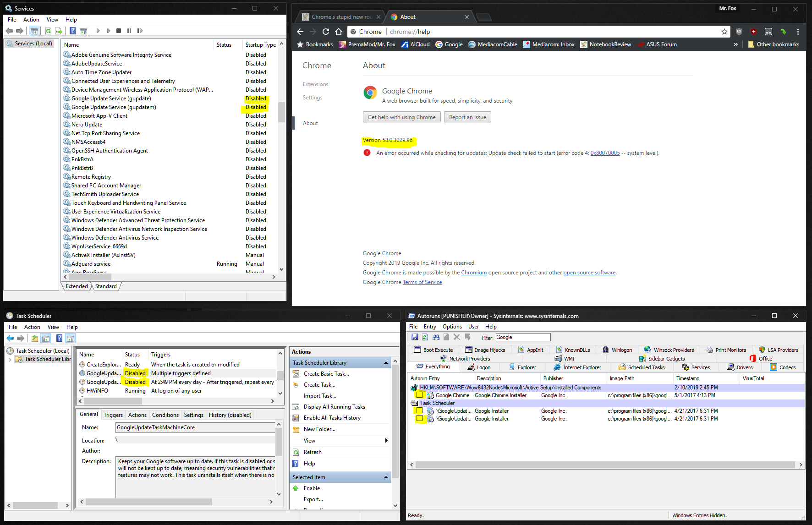
Task: Click task Name field in General tab
Action: point(195,427)
